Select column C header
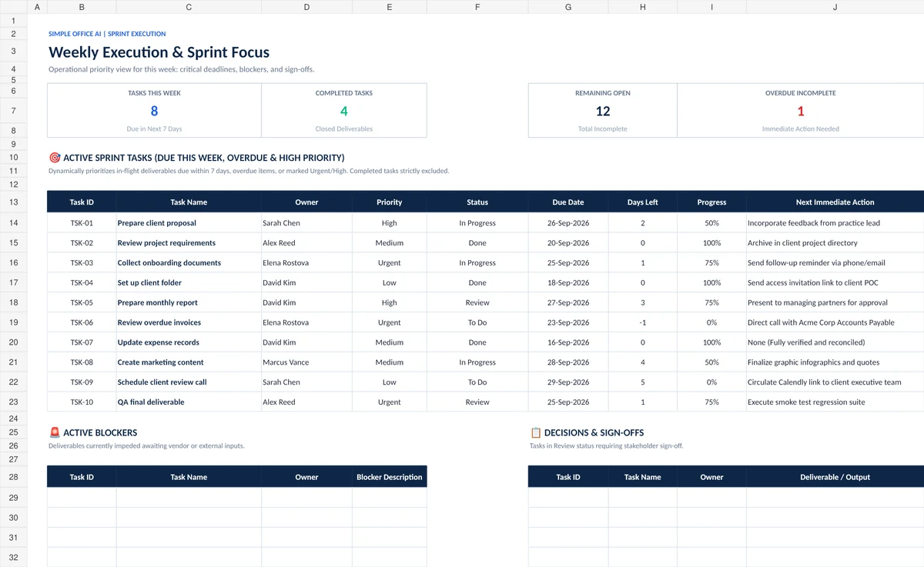 (189, 7)
